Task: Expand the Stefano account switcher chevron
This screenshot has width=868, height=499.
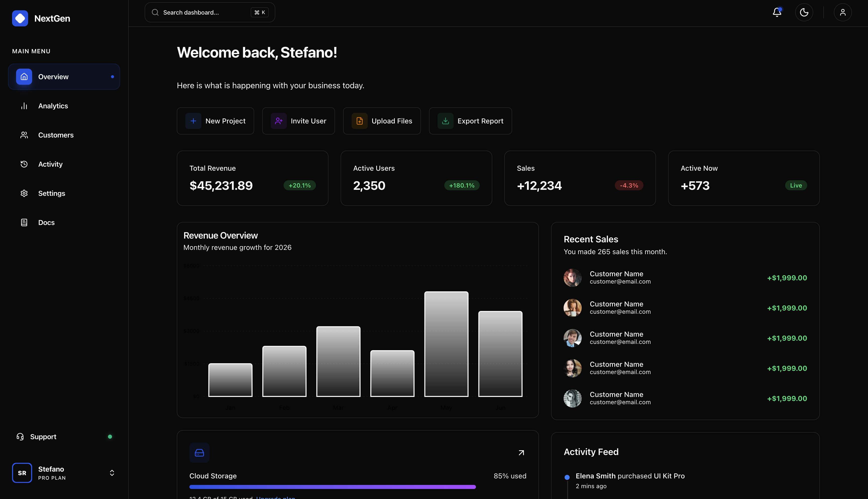Action: coord(112,473)
